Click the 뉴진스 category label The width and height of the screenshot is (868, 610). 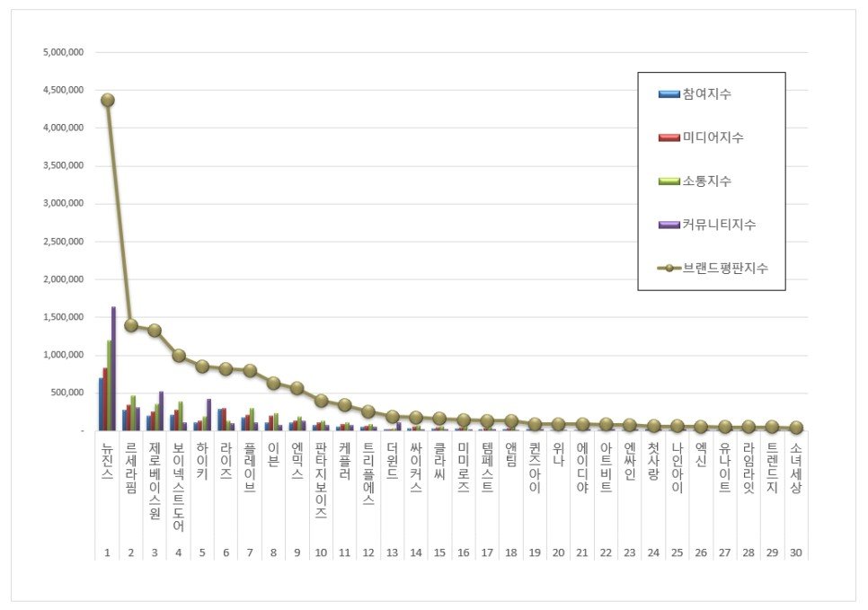tap(108, 461)
